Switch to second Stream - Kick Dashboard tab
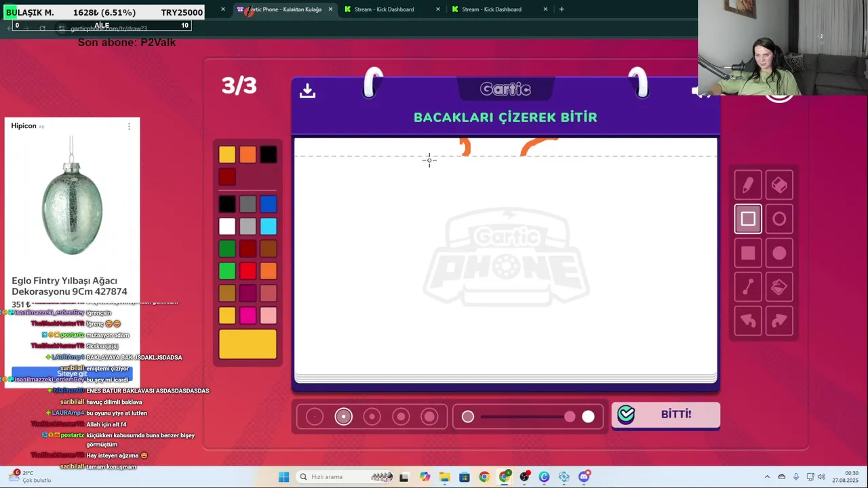Image resolution: width=868 pixels, height=488 pixels. (x=492, y=9)
